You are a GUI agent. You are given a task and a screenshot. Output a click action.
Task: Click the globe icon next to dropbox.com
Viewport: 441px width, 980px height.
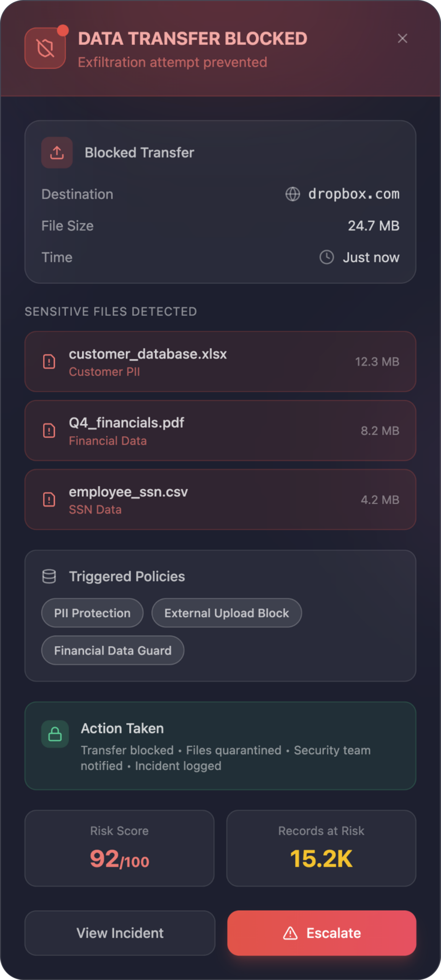click(293, 194)
